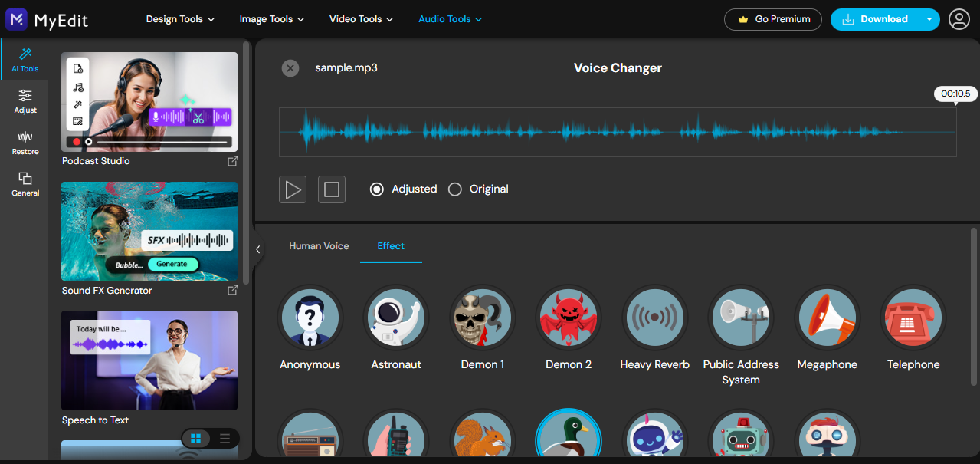Click the tools panel scrollbar
This screenshot has height=464, width=980.
coord(246,161)
